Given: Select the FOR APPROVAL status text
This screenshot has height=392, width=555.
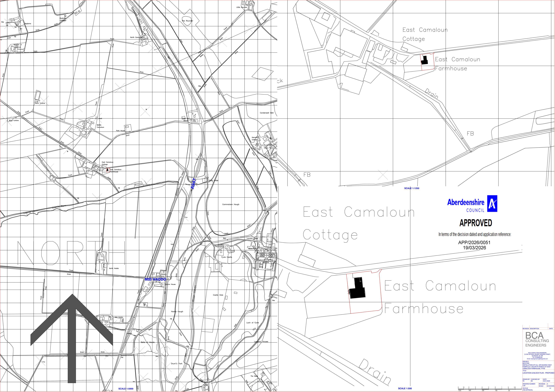Looking at the screenshot, I should point(528,390).
